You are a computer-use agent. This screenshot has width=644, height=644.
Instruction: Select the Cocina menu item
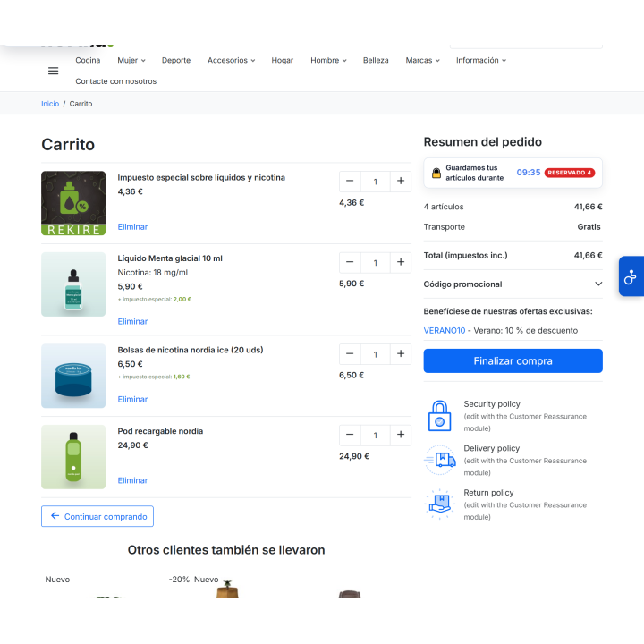[88, 61]
